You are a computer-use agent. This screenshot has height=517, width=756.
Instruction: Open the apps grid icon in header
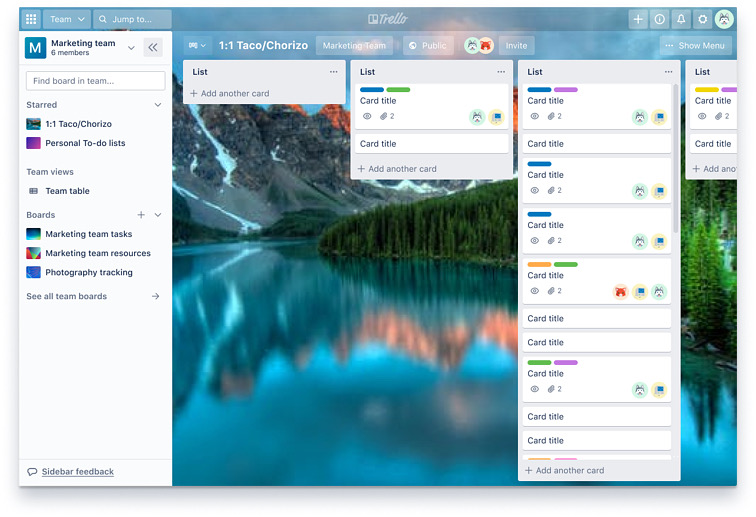pos(31,19)
